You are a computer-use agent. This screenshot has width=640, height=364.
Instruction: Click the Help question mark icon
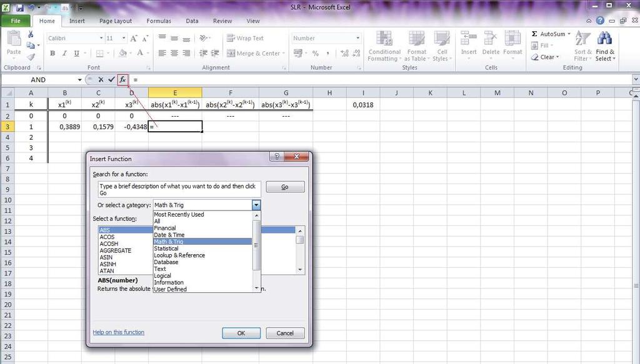click(599, 21)
